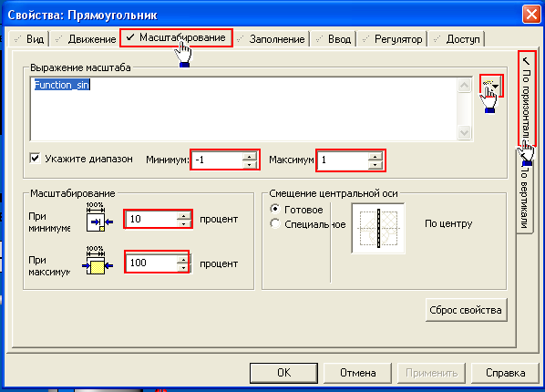The width and height of the screenshot is (545, 392).
Task: Toggle the Укажите диапазон checkbox
Action: coord(35,159)
